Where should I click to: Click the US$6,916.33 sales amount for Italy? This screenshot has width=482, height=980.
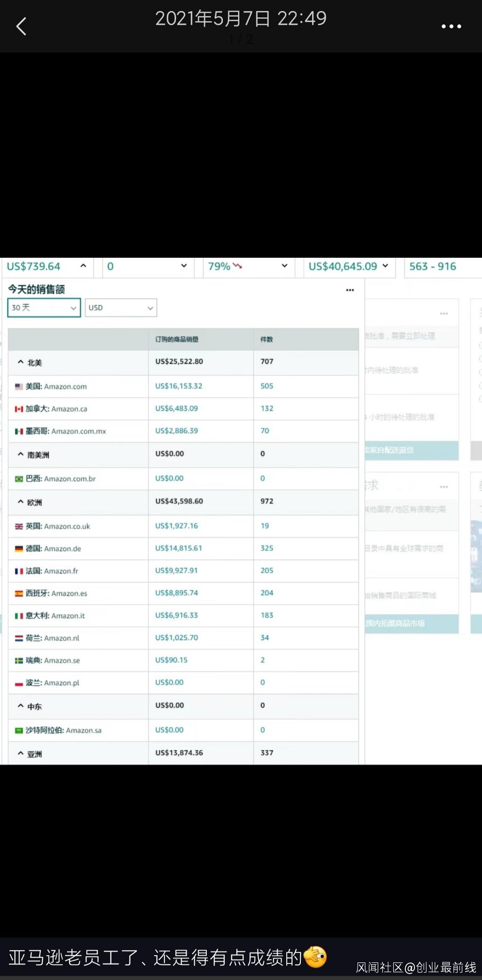176,615
